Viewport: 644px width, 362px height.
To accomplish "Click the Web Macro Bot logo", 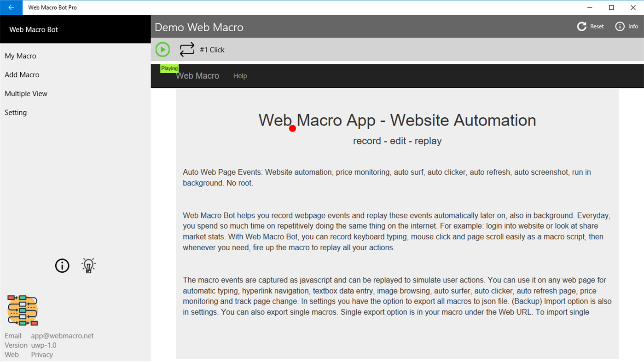I will tap(22, 310).
